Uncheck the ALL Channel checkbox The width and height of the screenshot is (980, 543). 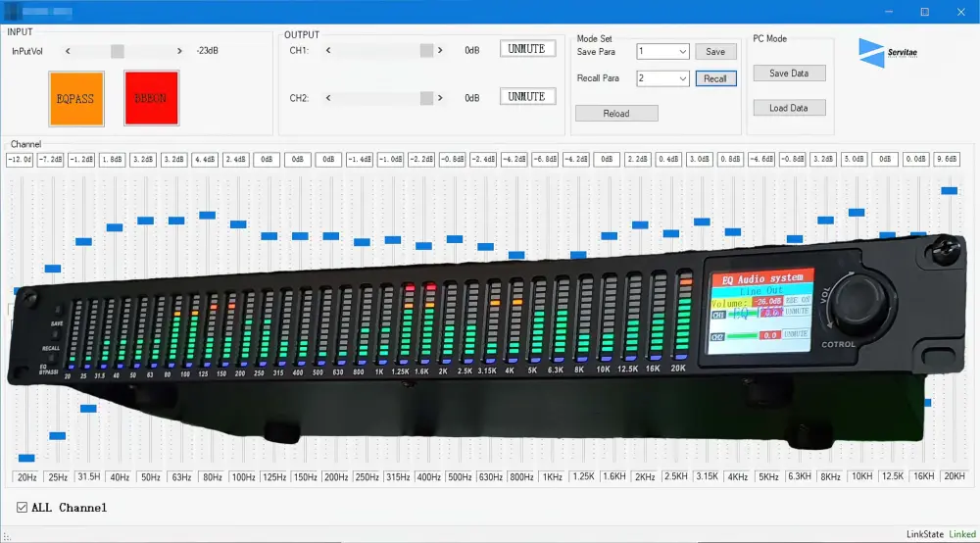23,508
